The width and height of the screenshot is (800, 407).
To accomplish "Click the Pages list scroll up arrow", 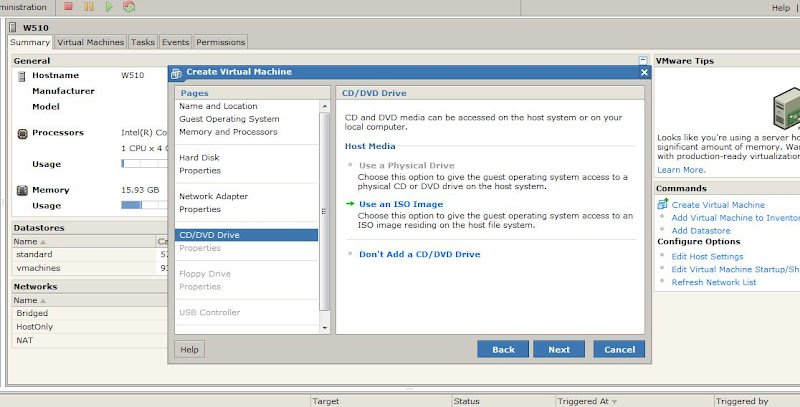I will tap(324, 106).
